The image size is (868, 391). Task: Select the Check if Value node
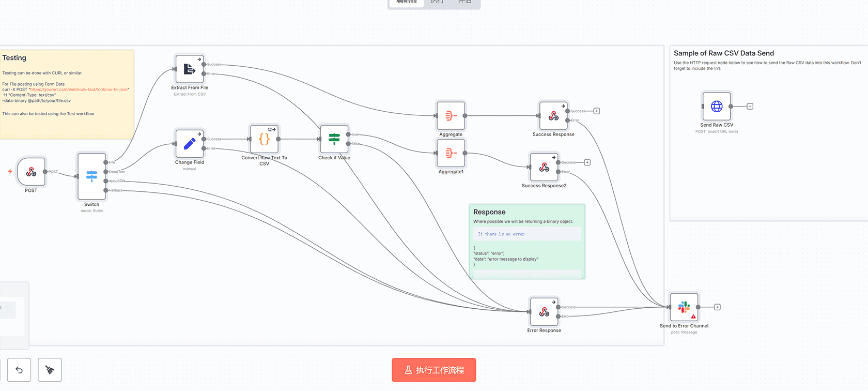coord(334,139)
